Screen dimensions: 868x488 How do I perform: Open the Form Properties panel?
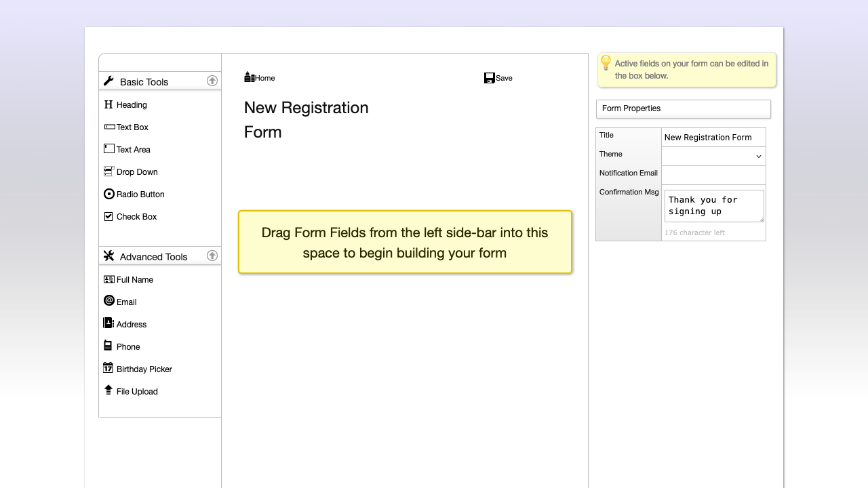tap(683, 108)
